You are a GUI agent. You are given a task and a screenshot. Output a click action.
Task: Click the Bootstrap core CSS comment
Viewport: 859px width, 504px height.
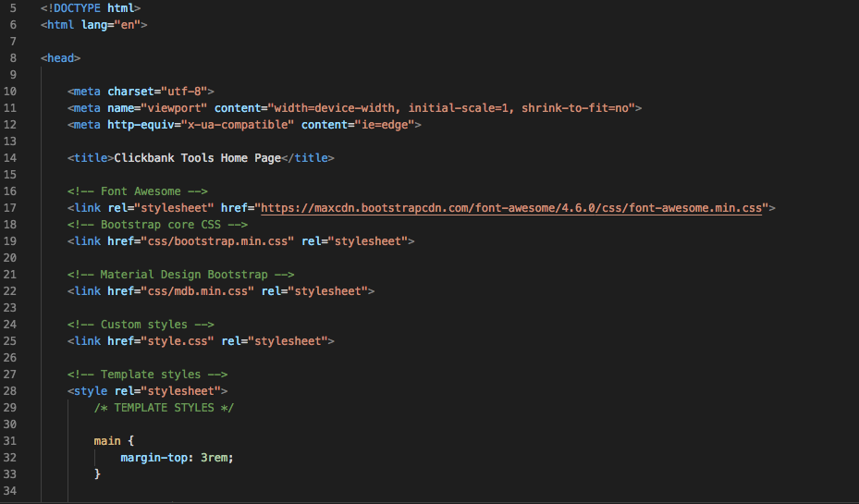click(x=158, y=225)
